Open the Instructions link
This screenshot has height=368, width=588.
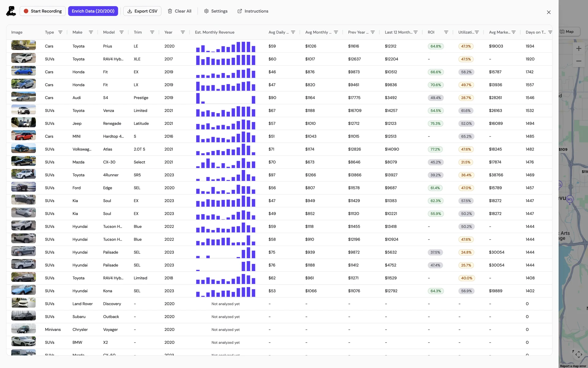click(x=253, y=11)
